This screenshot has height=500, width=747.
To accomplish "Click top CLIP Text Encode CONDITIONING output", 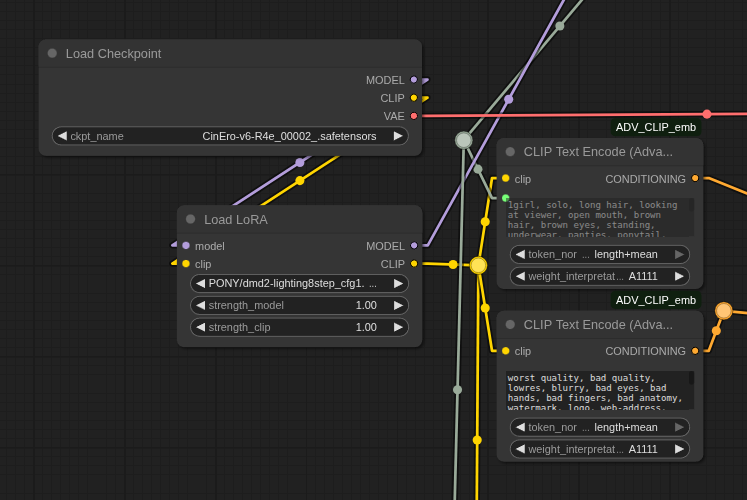I will tap(695, 179).
